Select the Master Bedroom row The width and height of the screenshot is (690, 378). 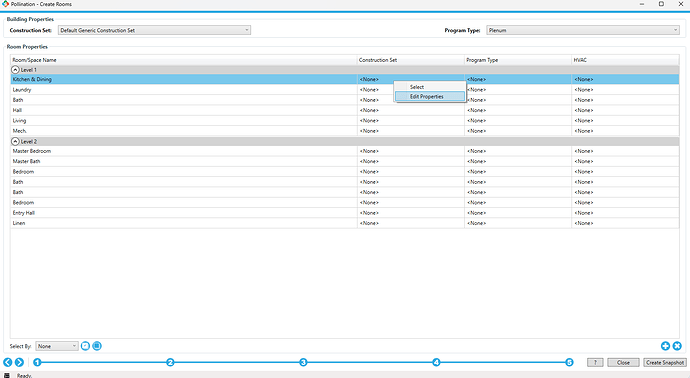point(345,151)
